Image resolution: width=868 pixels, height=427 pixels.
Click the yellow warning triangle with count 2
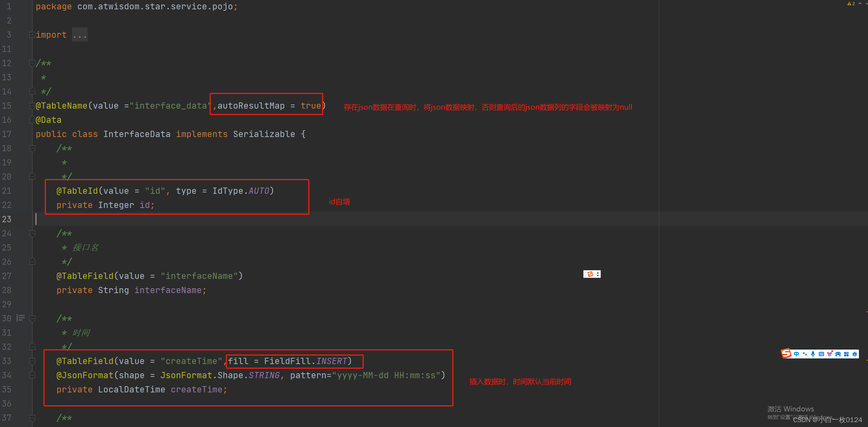(851, 3)
